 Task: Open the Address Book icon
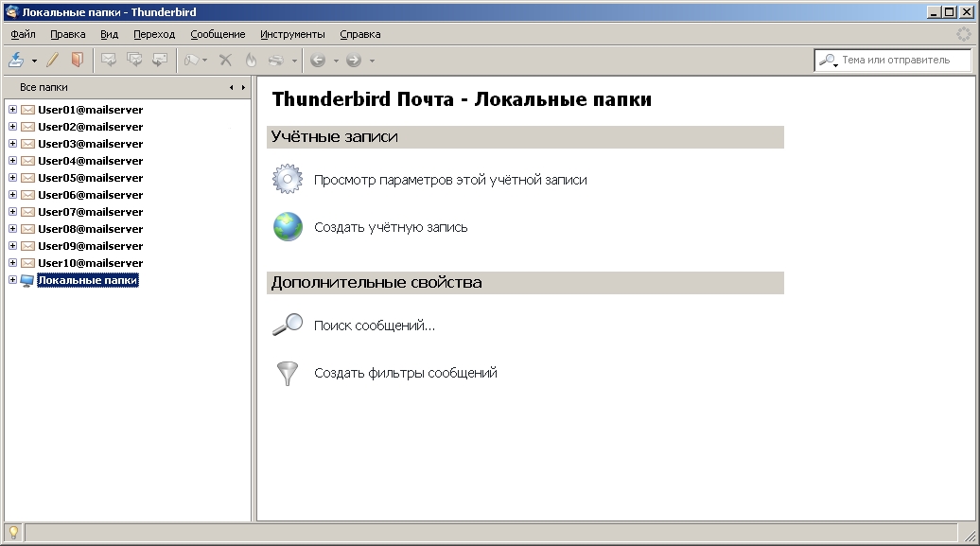click(x=77, y=60)
